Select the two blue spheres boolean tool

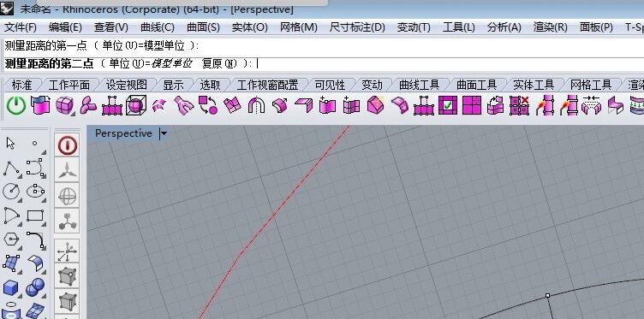(35, 288)
